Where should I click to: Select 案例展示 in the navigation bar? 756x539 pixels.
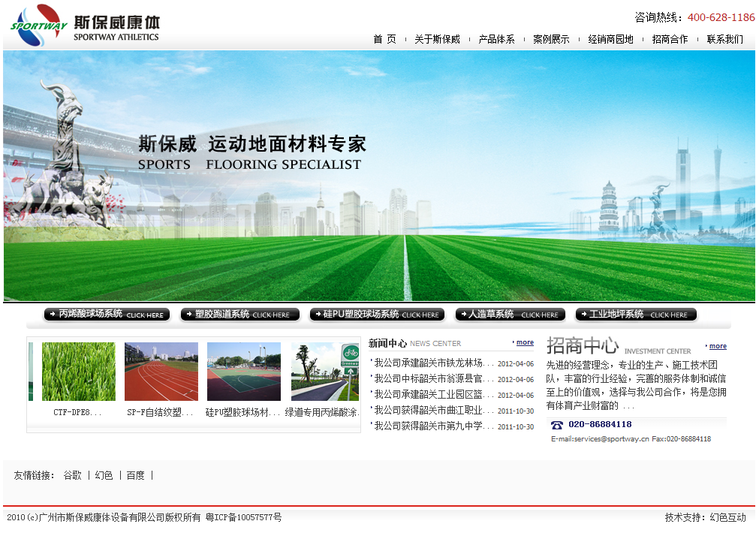[x=551, y=40]
